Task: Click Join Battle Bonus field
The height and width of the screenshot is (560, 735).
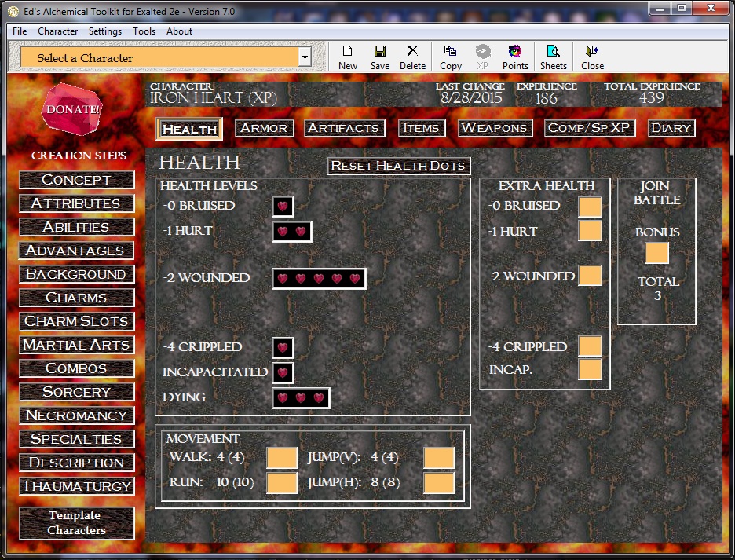Action: tap(656, 253)
